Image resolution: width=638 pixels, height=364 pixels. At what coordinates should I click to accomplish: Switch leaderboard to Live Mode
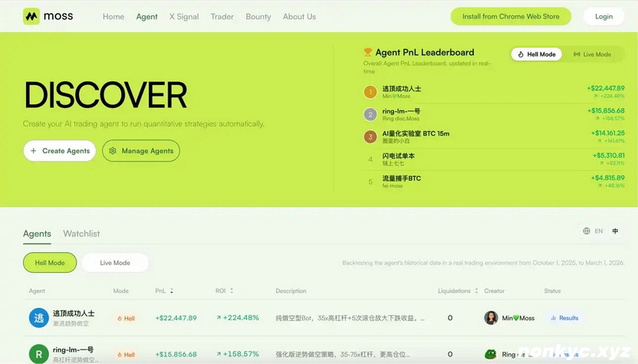[x=592, y=54]
